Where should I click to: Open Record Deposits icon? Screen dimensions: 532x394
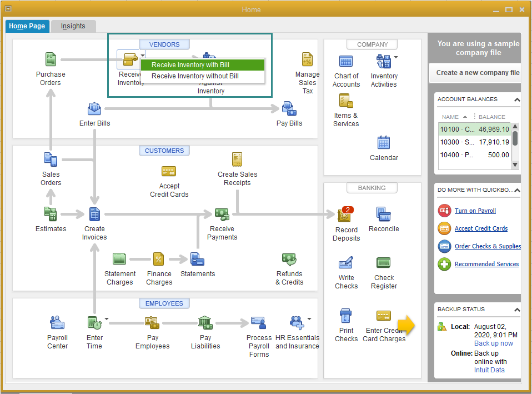[x=345, y=215]
